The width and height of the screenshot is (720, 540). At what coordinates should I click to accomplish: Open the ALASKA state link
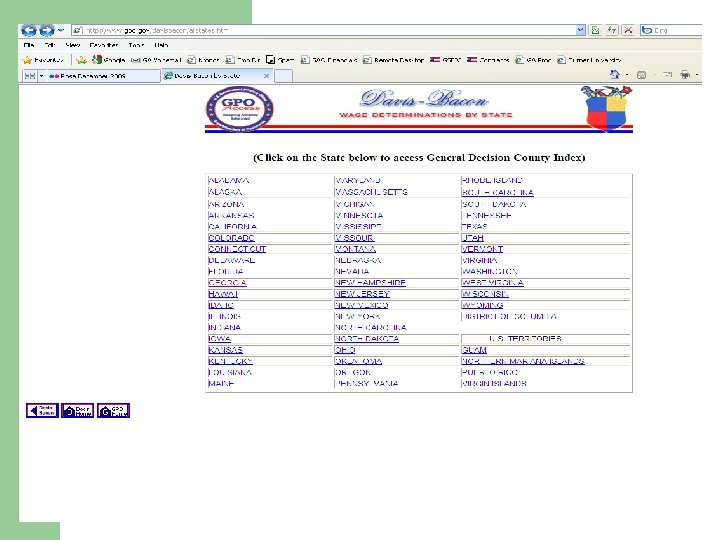click(225, 192)
